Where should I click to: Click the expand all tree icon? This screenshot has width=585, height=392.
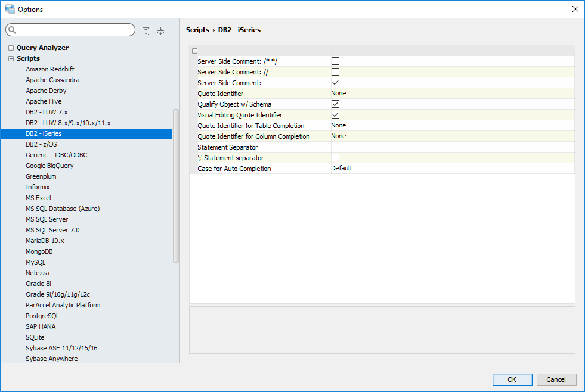146,31
